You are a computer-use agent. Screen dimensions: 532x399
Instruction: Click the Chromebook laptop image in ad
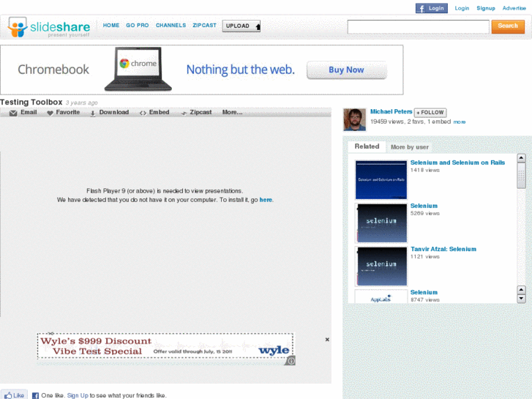pyautogui.click(x=138, y=69)
